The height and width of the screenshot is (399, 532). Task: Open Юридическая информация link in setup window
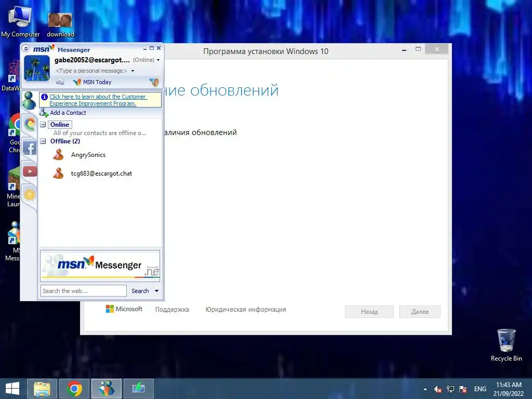click(x=246, y=310)
